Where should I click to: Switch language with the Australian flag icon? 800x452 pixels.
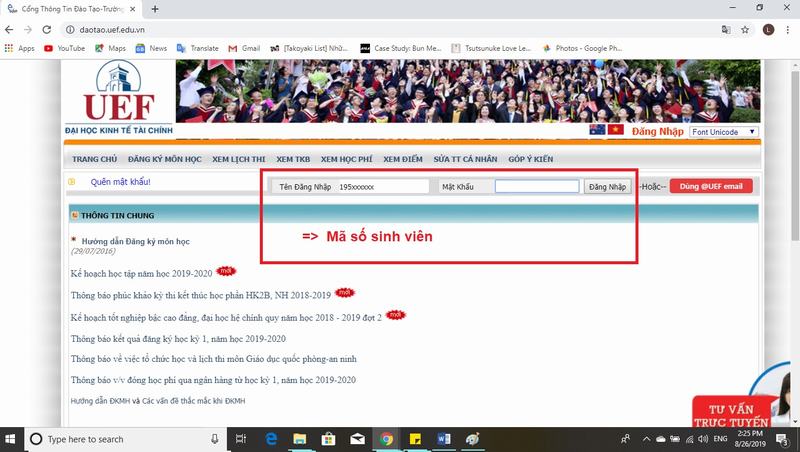coord(598,131)
